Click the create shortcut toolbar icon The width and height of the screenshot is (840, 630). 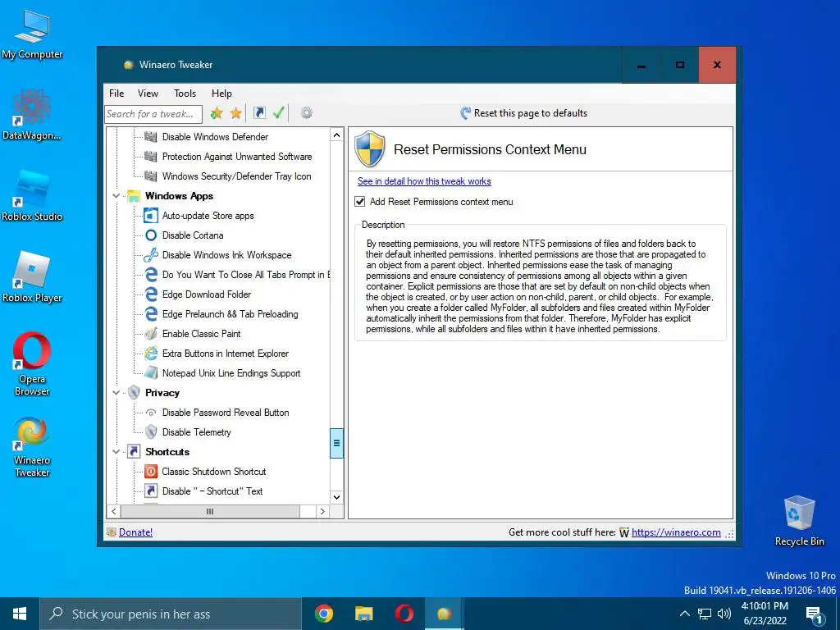[259, 112]
